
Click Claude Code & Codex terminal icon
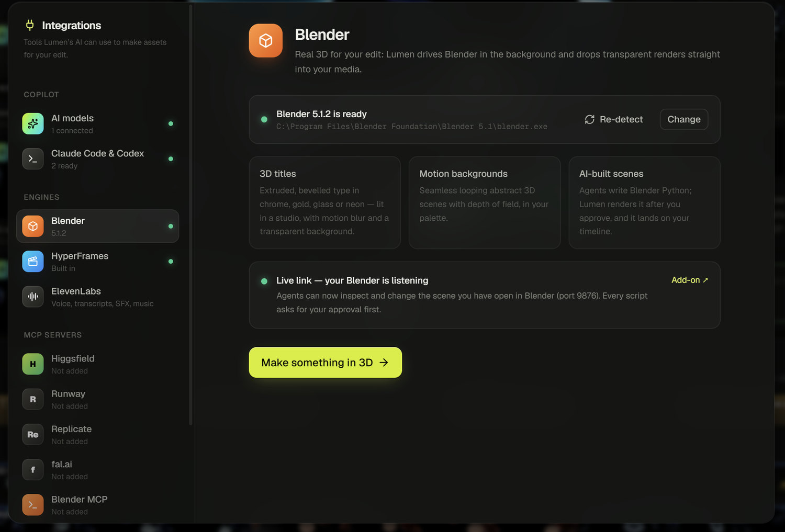[x=33, y=159]
